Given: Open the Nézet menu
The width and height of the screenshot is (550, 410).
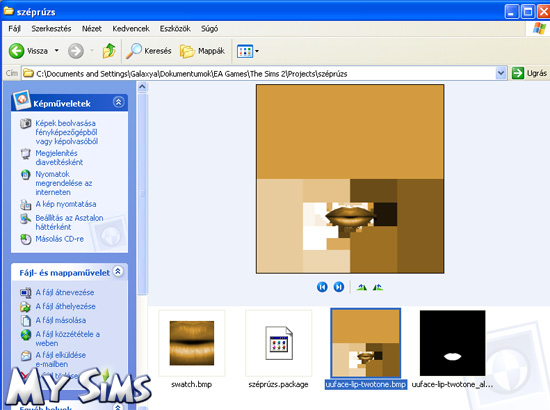Looking at the screenshot, I should pos(92,28).
